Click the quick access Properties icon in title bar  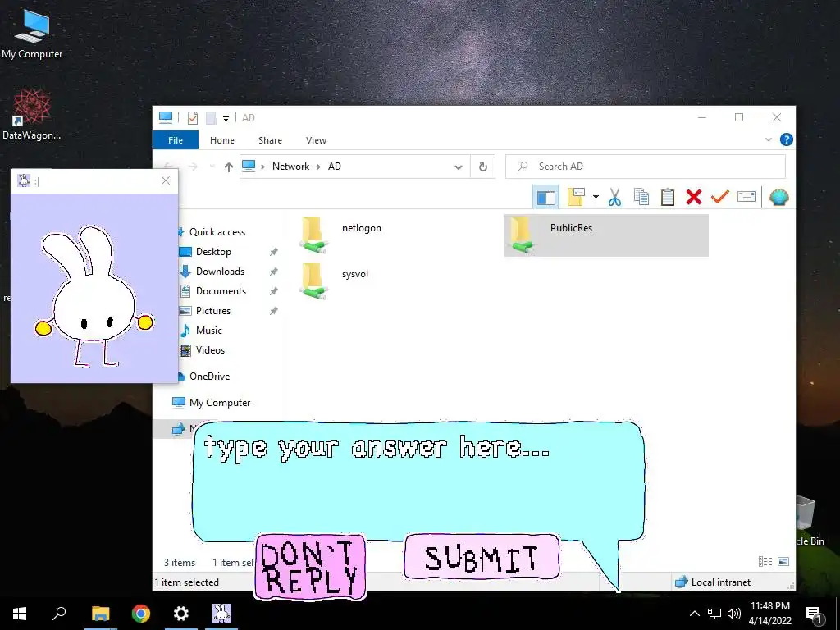pos(192,118)
